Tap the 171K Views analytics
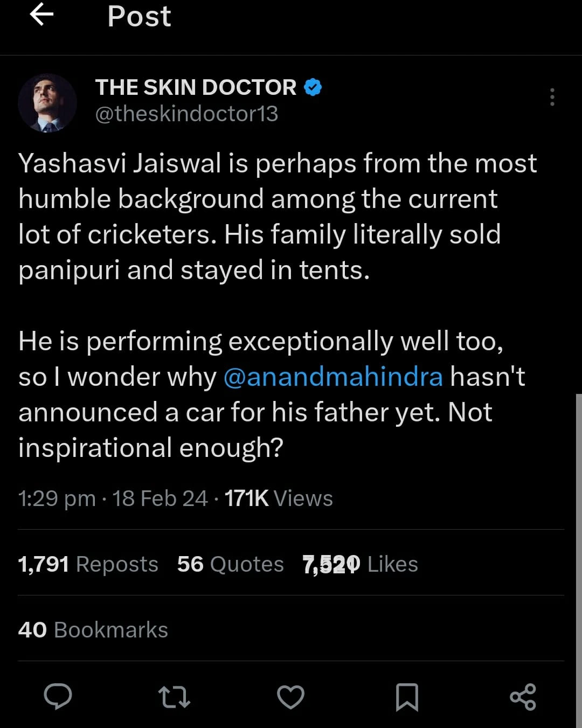The image size is (582, 728). 279,498
